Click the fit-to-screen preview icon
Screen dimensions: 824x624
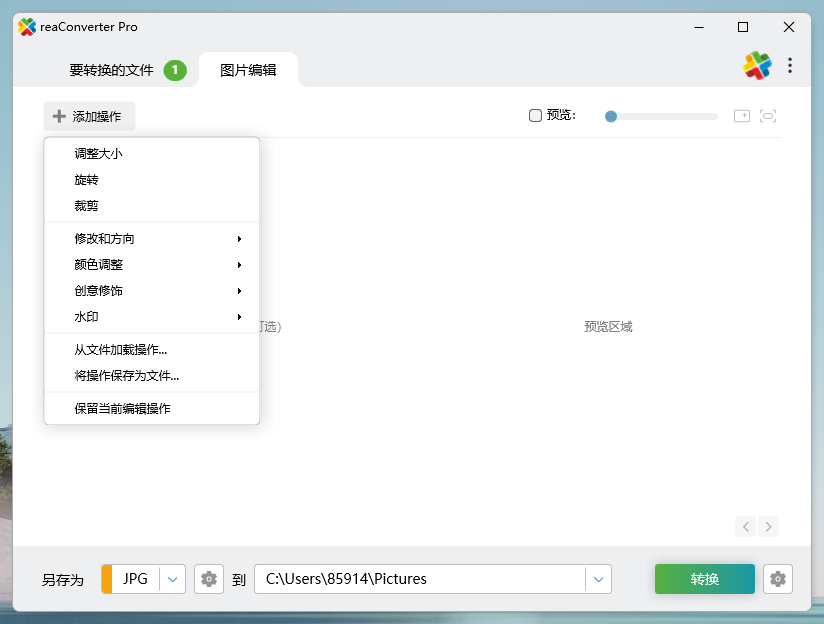(x=768, y=116)
